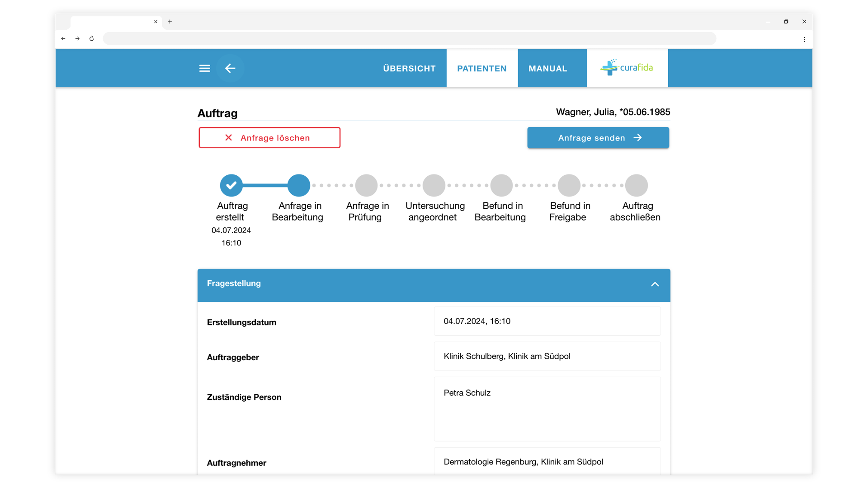Click the Auftrag page heading
Image resolution: width=868 pixels, height=488 pixels.
coord(217,113)
